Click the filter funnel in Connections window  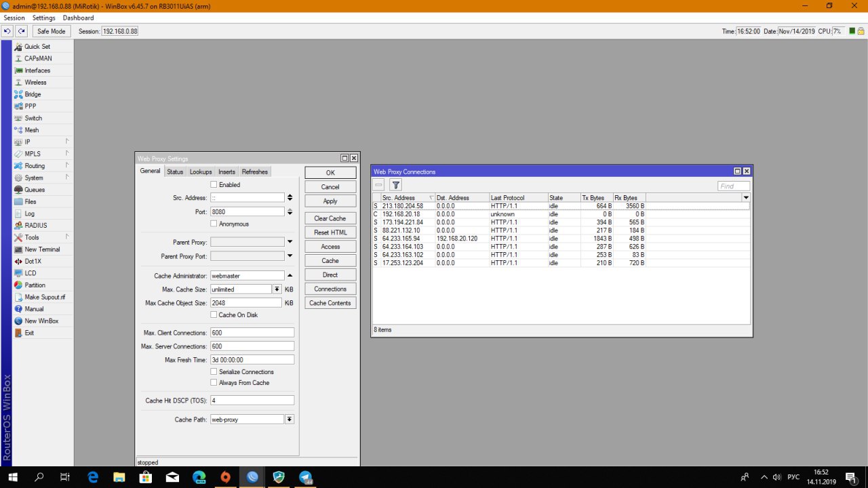click(x=396, y=185)
